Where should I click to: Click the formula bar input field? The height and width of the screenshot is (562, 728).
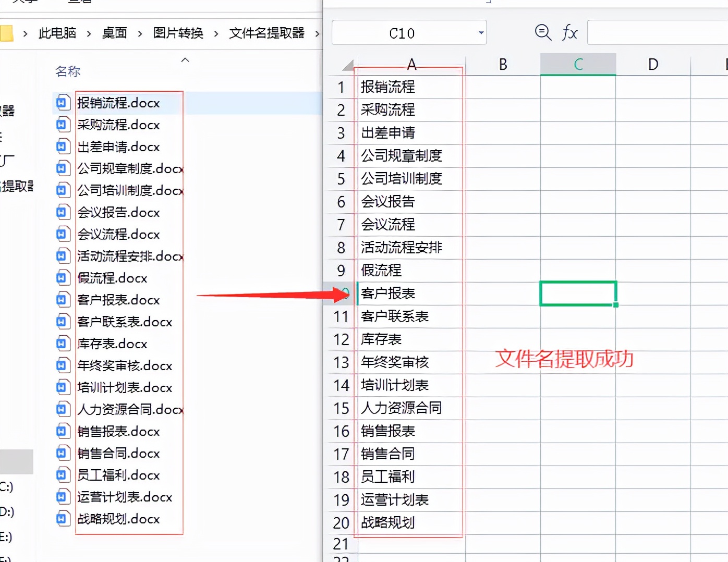(x=657, y=33)
